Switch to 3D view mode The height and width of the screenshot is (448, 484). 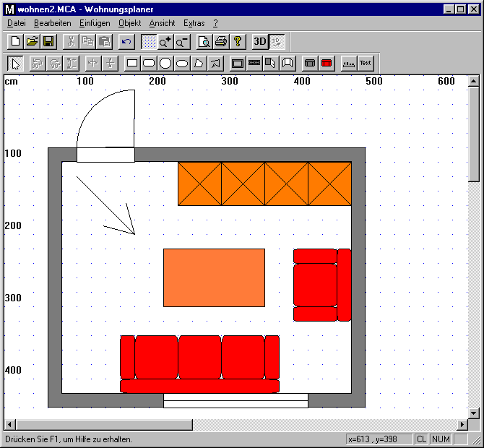pos(260,42)
